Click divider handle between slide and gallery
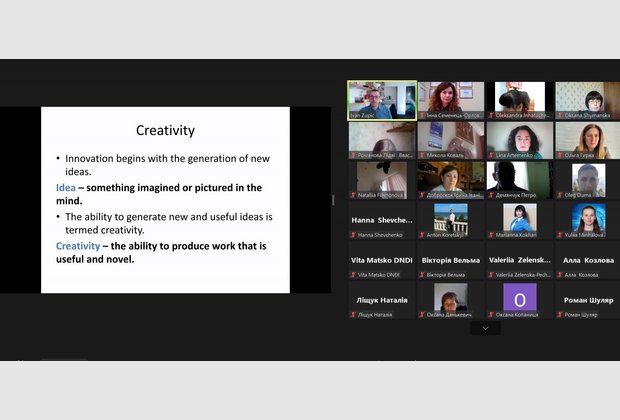The height and width of the screenshot is (420, 620). pos(334,200)
